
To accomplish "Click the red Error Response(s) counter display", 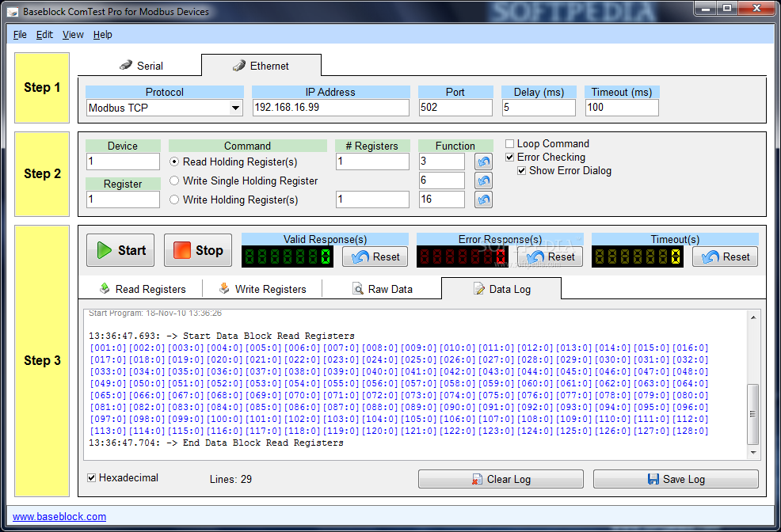I will click(463, 256).
